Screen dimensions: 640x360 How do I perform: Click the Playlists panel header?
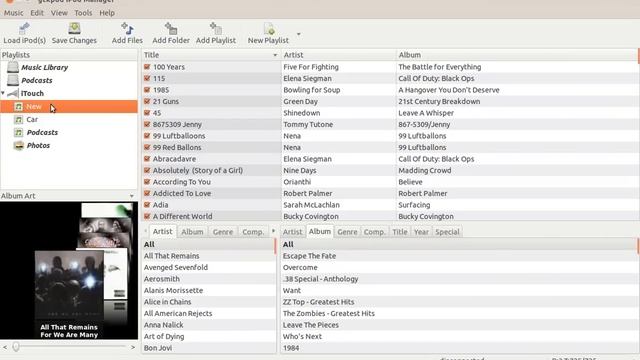(69, 55)
